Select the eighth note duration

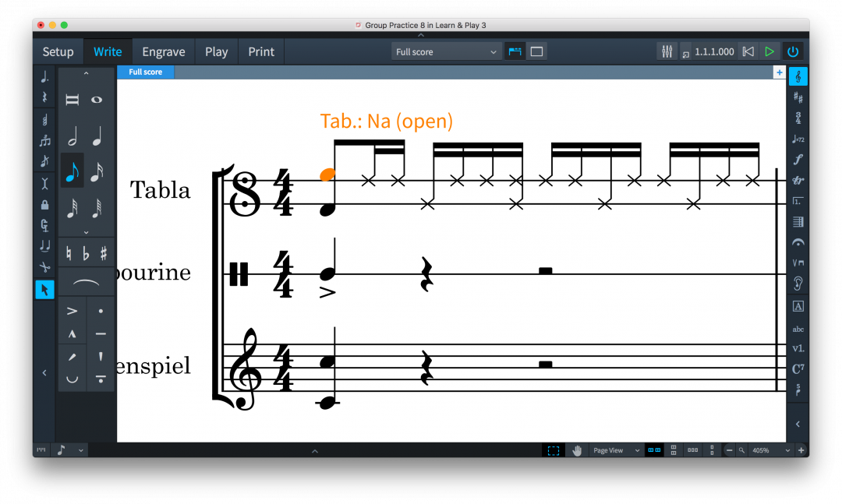72,171
